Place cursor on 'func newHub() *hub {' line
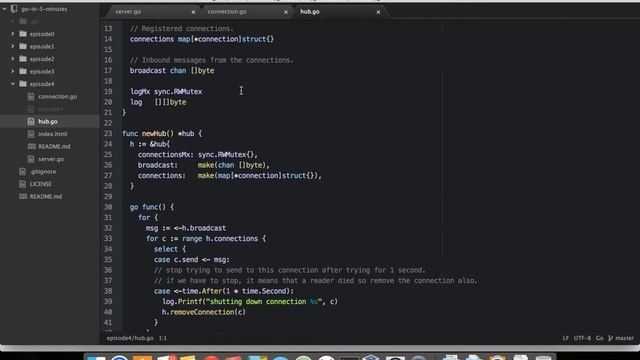The image size is (640, 360). click(162, 133)
